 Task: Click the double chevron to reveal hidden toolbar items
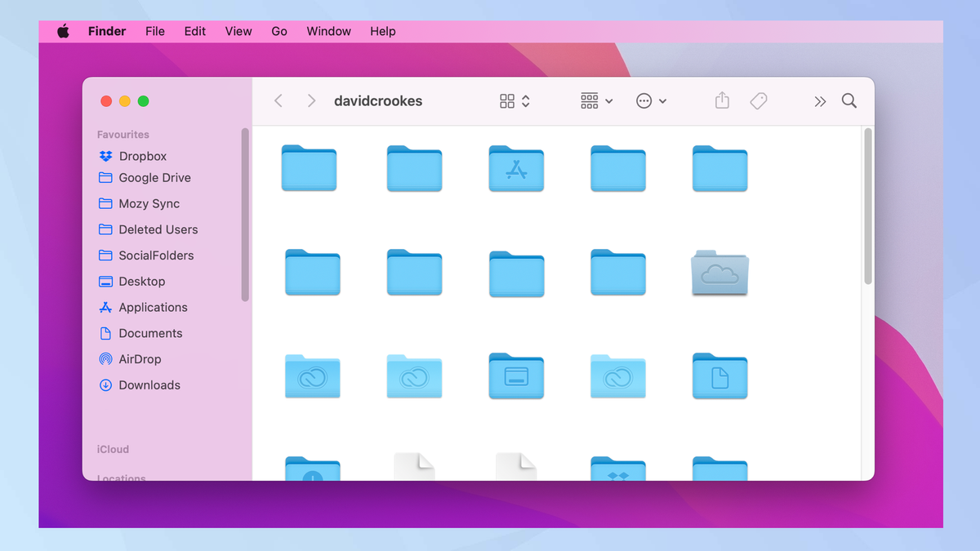pos(820,100)
